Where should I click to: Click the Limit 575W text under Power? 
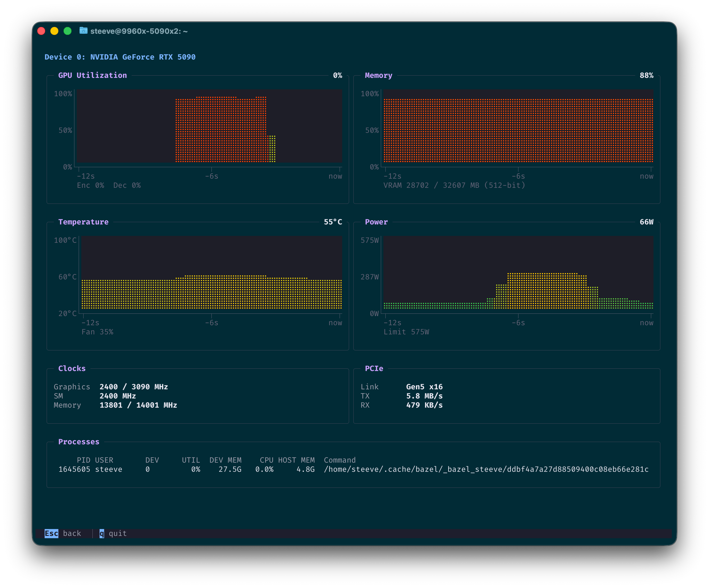[x=406, y=332]
